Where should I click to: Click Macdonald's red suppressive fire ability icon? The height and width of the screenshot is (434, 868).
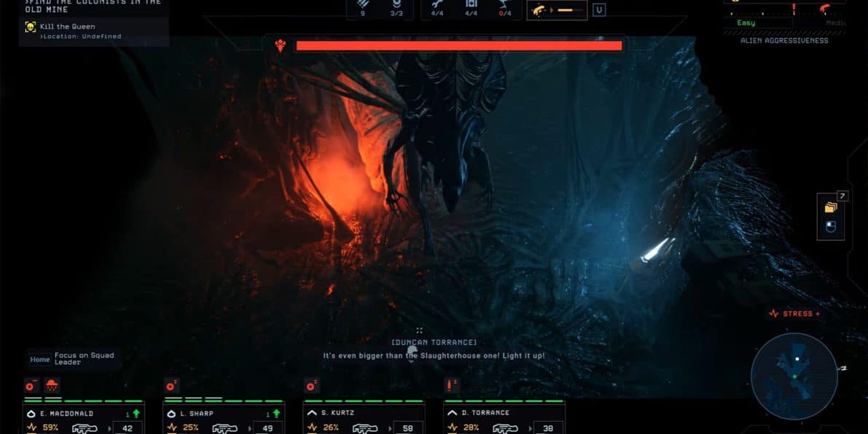tap(52, 385)
